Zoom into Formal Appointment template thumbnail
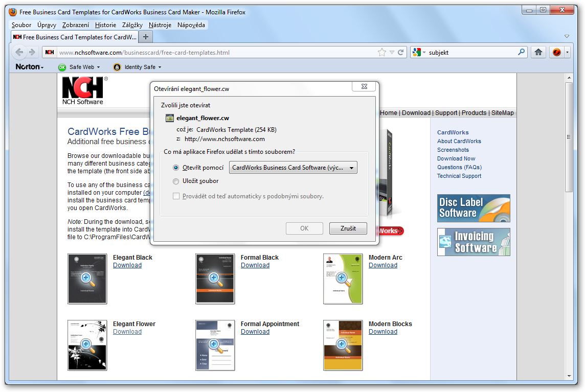 pos(215,345)
